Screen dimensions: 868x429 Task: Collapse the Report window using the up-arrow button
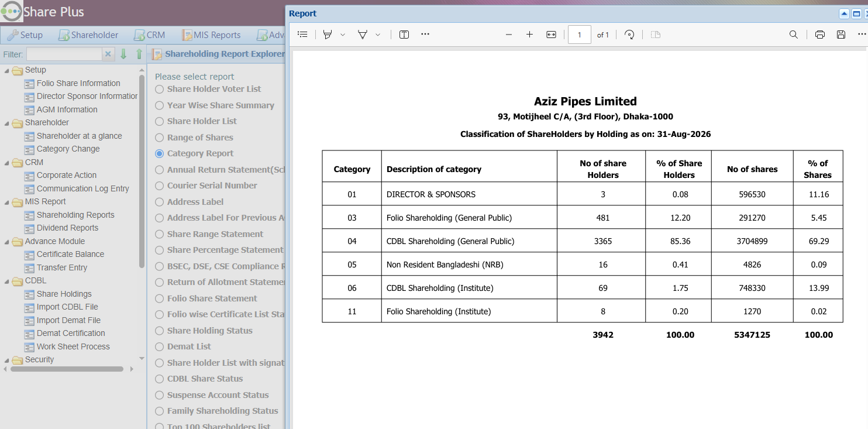coord(844,13)
